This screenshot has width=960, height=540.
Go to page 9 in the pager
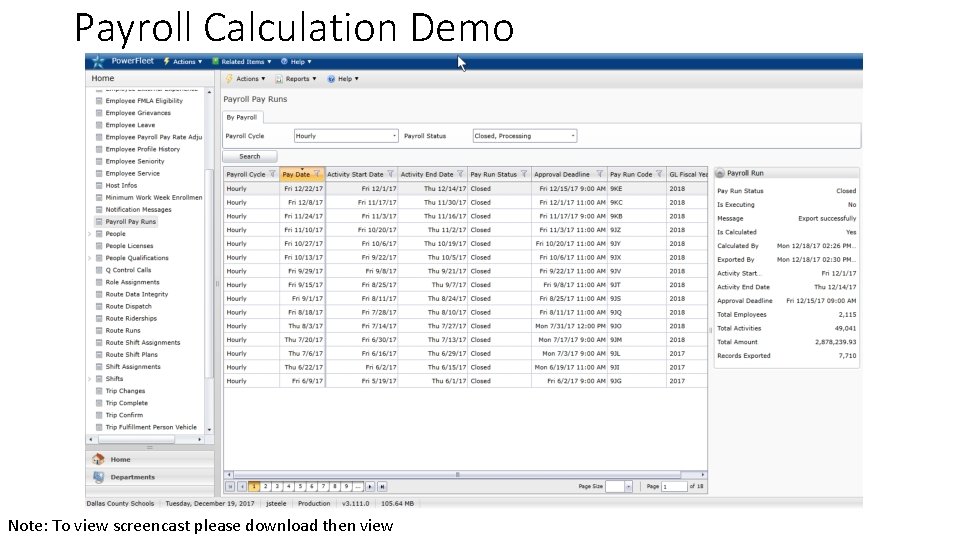pos(347,487)
